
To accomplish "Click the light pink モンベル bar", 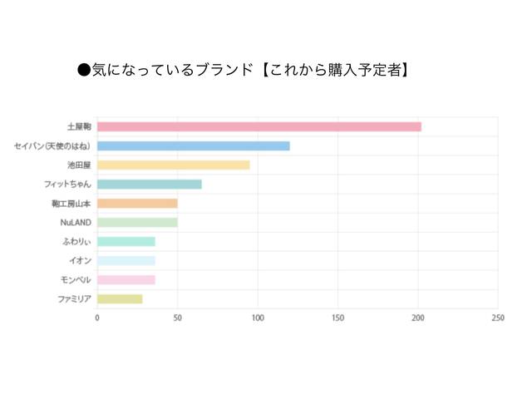I will point(126,279).
